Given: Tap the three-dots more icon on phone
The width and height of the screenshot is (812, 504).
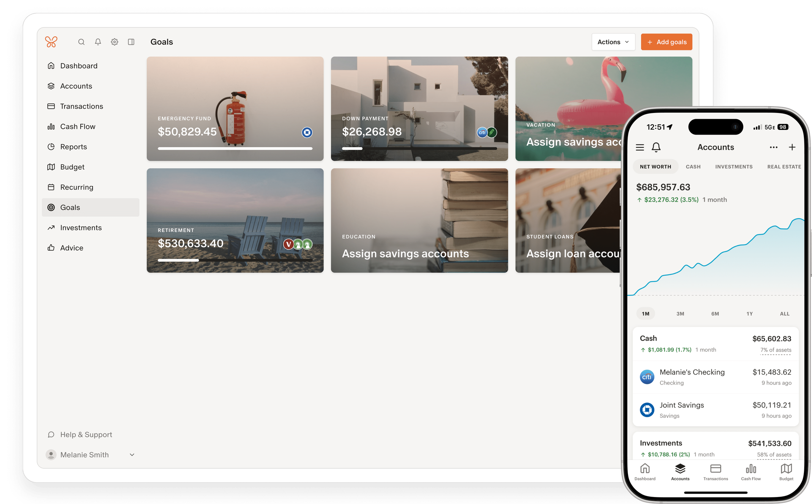Looking at the screenshot, I should pos(773,147).
